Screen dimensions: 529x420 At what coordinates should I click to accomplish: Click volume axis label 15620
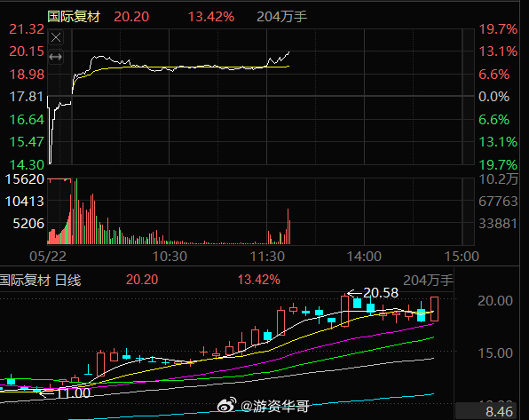[25, 179]
